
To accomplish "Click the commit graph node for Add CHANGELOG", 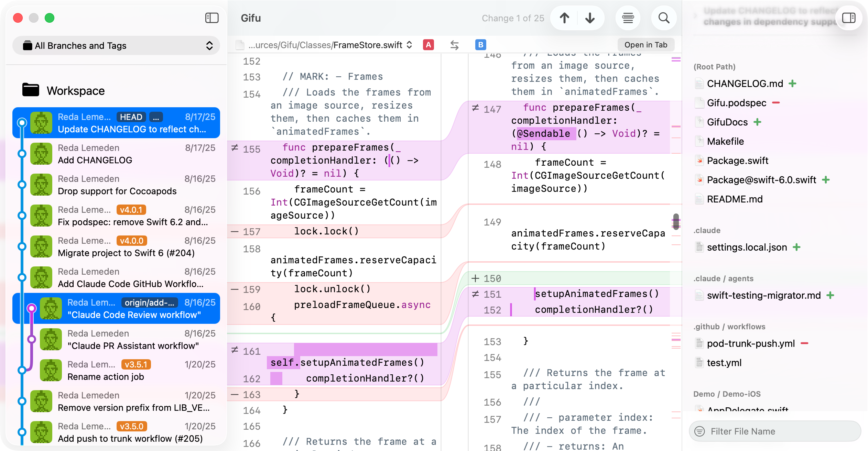I will click(22, 154).
